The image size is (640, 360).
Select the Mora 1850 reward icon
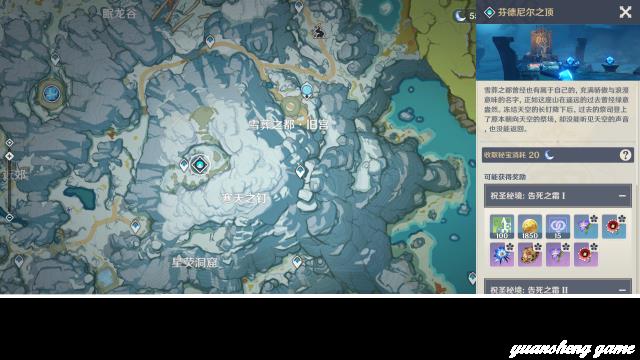[529, 227]
